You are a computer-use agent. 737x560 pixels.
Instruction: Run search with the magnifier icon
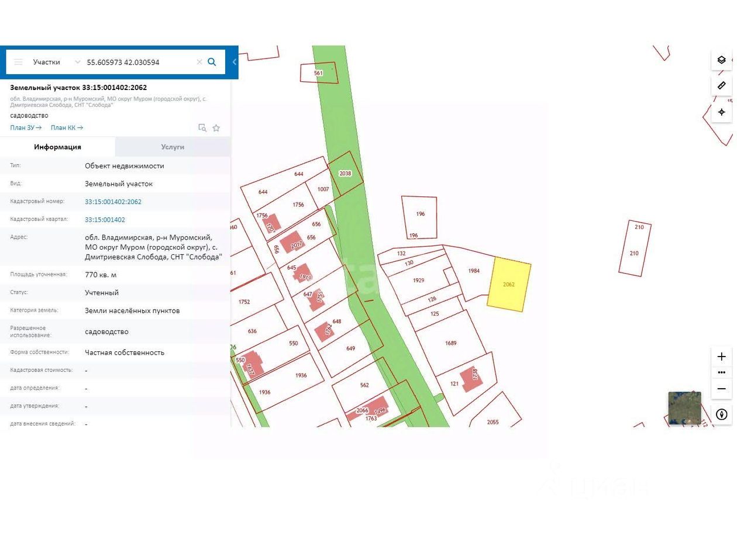click(x=212, y=62)
